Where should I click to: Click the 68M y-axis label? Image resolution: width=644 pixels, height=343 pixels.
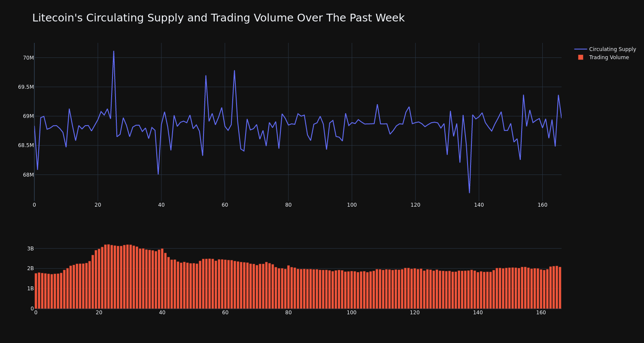28,175
